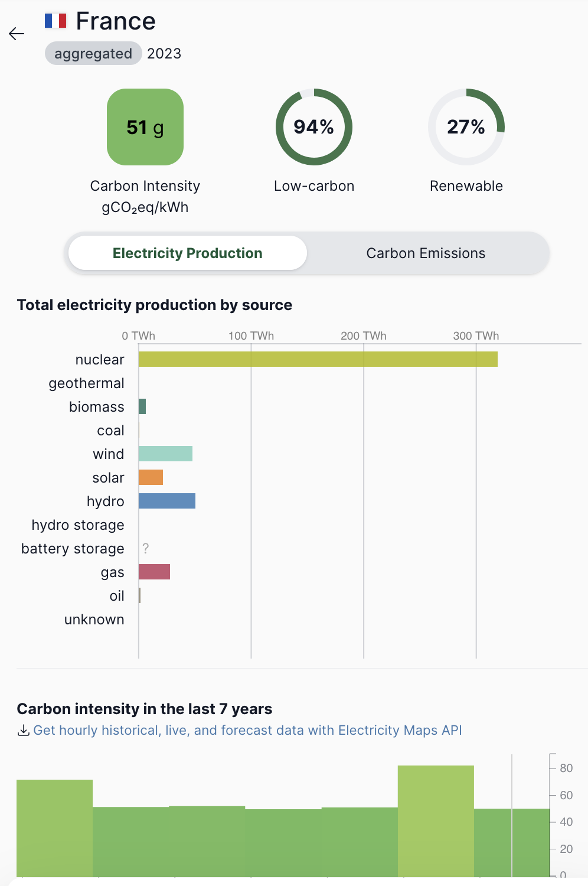Switch to the Electricity Production tab
This screenshot has width=588, height=886.
click(x=188, y=253)
